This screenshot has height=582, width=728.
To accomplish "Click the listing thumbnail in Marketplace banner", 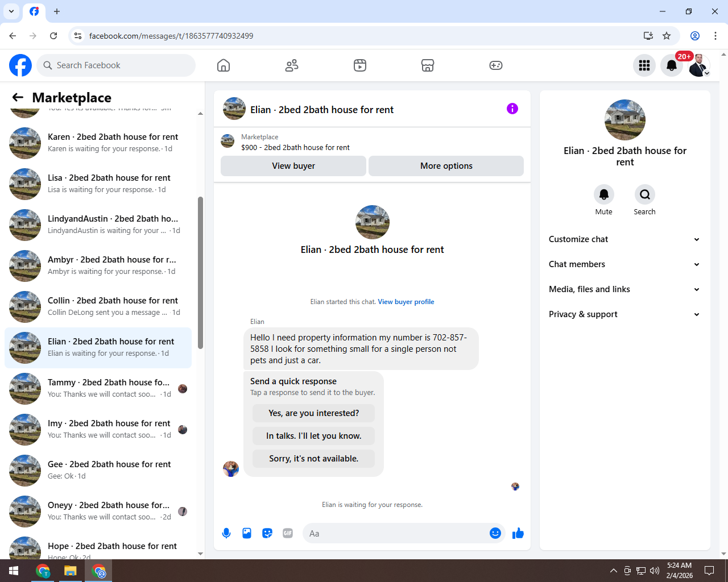I will click(227, 141).
